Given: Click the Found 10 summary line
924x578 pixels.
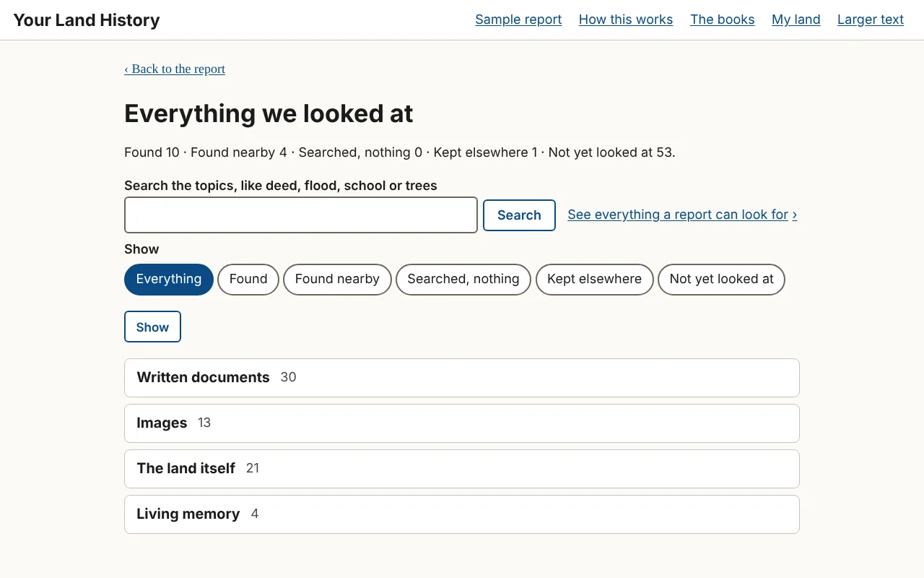Looking at the screenshot, I should coord(400,152).
